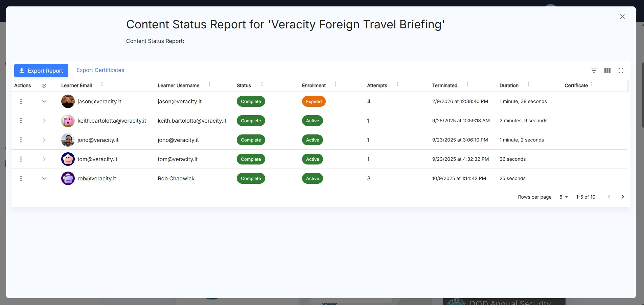Open Terminated column options menu
This screenshot has width=644, height=305.
point(467,84)
